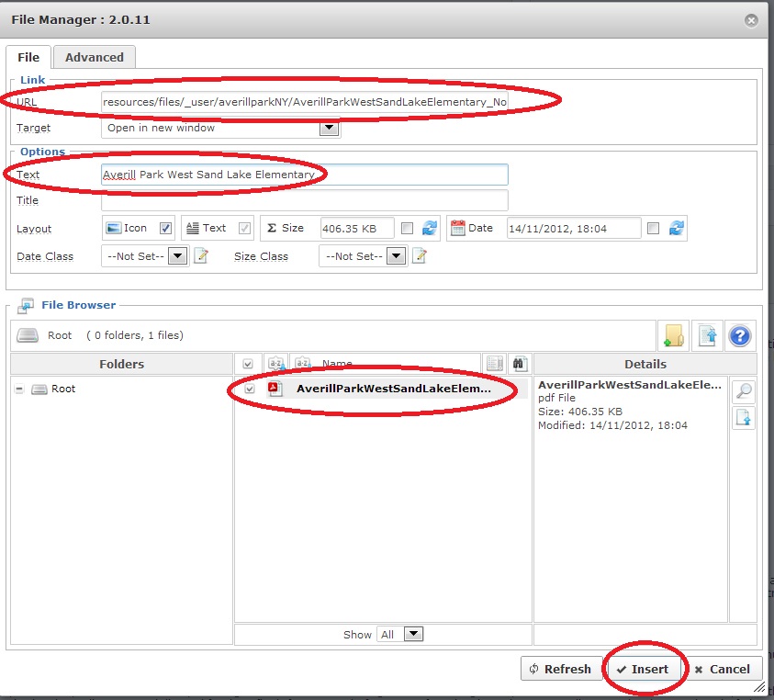
Task: Reload the Size value with refresh icon
Action: tap(429, 229)
